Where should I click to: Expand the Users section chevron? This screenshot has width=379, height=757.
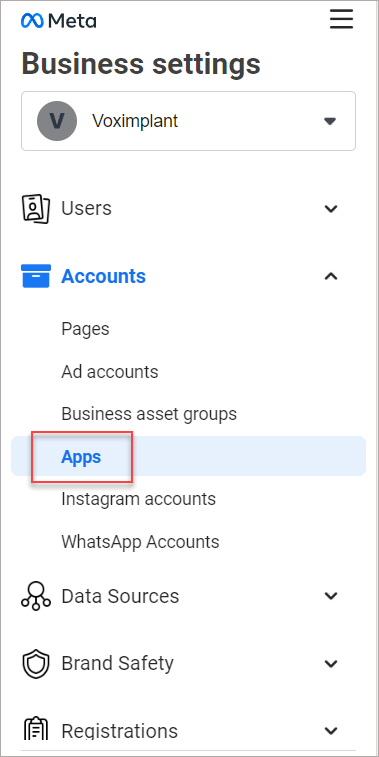(331, 209)
